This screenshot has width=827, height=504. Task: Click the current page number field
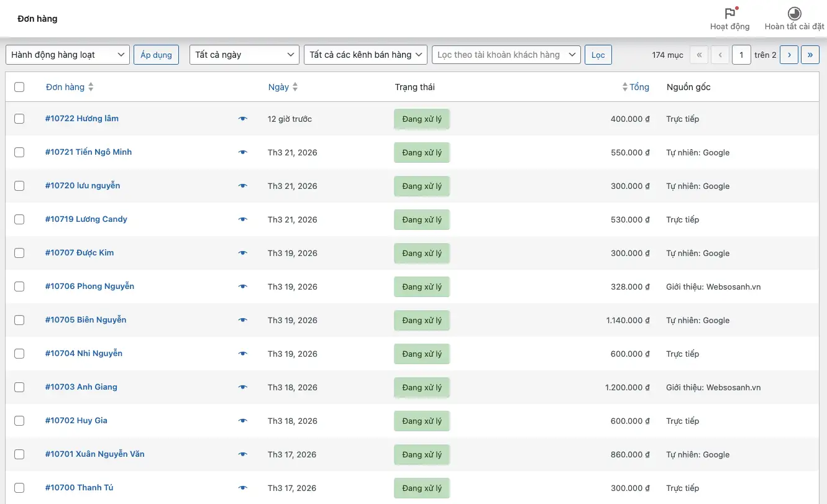pos(741,55)
